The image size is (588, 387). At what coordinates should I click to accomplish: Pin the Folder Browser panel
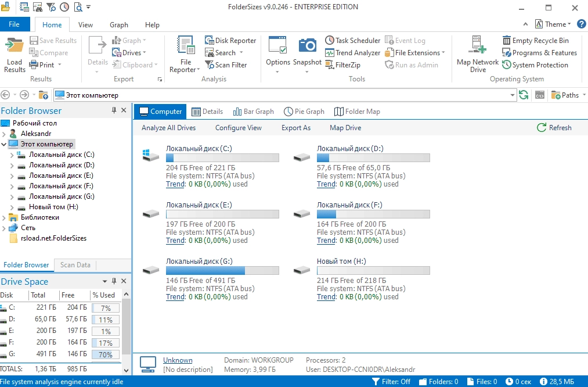click(x=114, y=110)
